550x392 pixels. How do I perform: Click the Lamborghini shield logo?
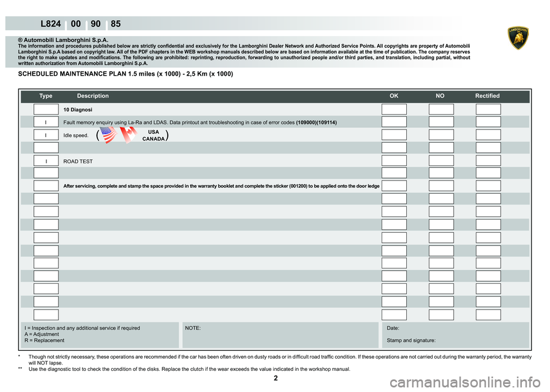point(518,38)
